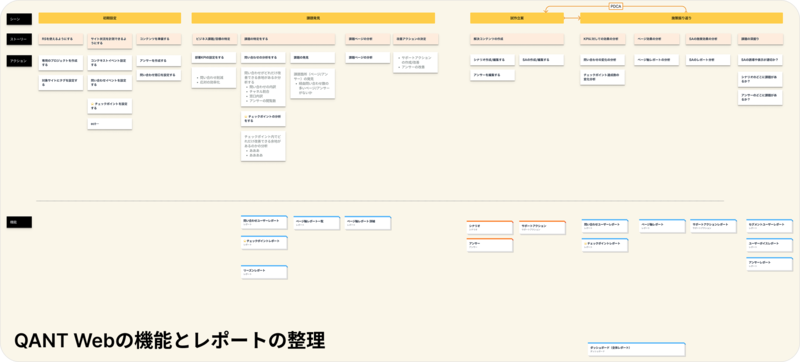Viewport: 800px width, 362px height.
Task: Select the black 機能 row label
Action: (19, 222)
